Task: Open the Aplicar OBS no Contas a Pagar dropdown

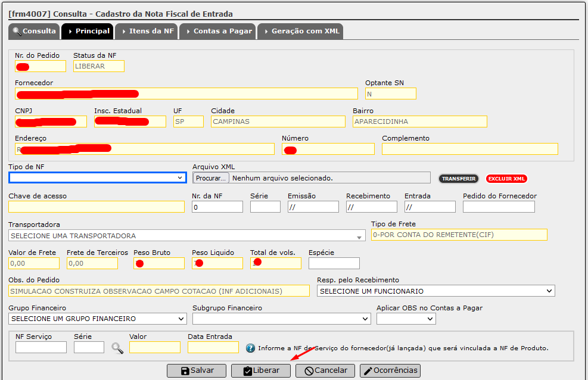Action: [x=406, y=319]
